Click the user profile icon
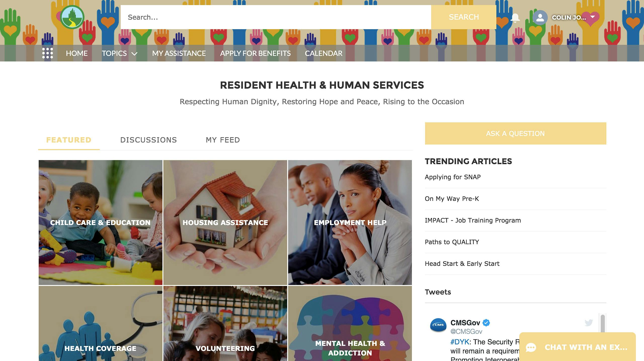The width and height of the screenshot is (644, 361). tap(540, 17)
